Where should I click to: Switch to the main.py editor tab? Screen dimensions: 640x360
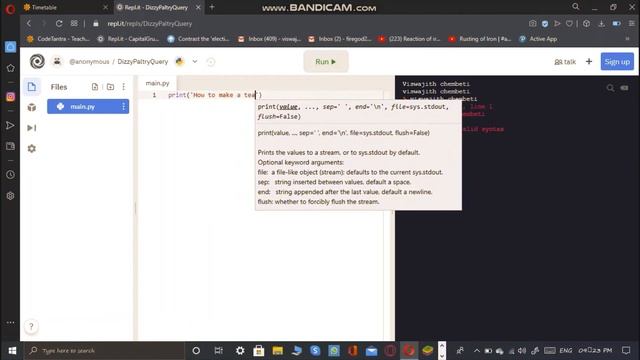tap(157, 83)
